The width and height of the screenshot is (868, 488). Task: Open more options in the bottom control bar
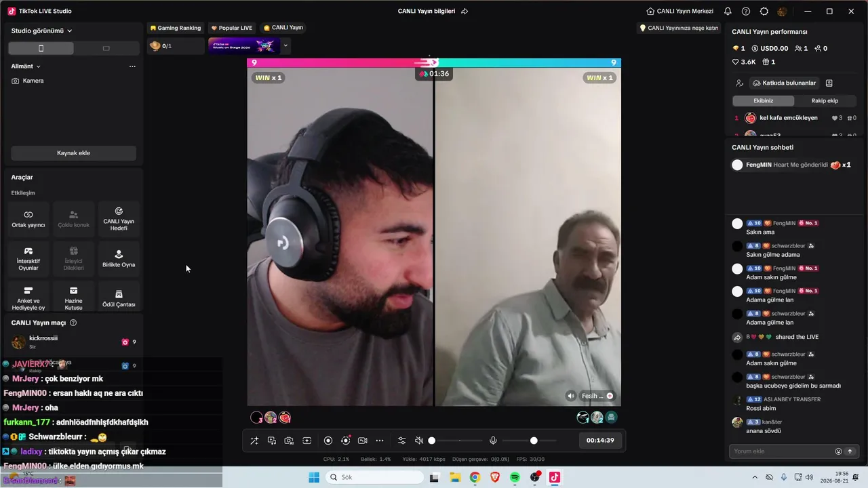click(x=380, y=441)
